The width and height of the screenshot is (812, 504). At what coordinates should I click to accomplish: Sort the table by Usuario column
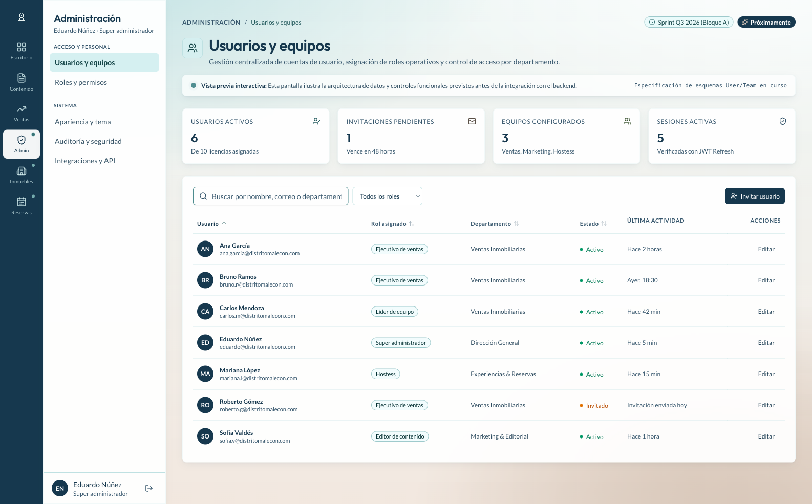point(211,224)
